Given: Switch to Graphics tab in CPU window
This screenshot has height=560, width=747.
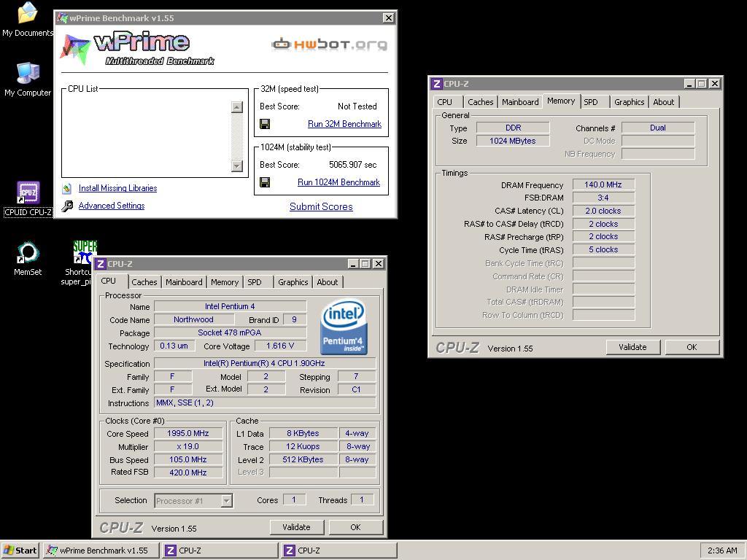Looking at the screenshot, I should [293, 282].
